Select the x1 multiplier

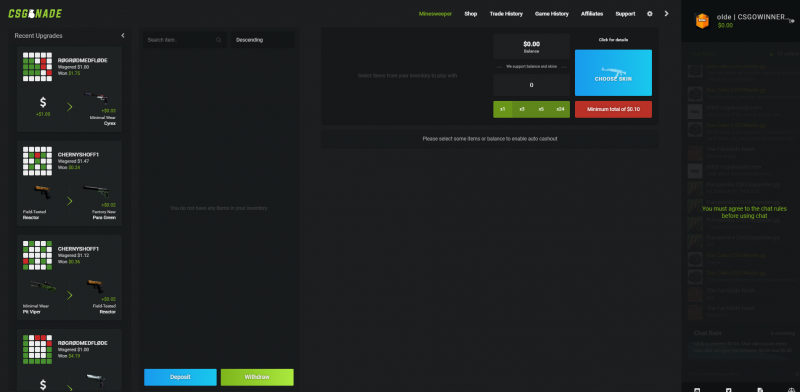pos(503,109)
